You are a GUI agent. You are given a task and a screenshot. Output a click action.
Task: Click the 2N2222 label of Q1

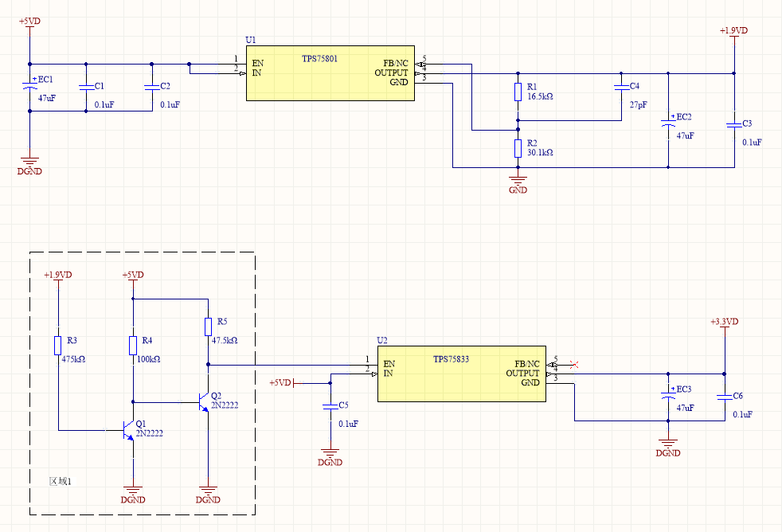click(150, 434)
